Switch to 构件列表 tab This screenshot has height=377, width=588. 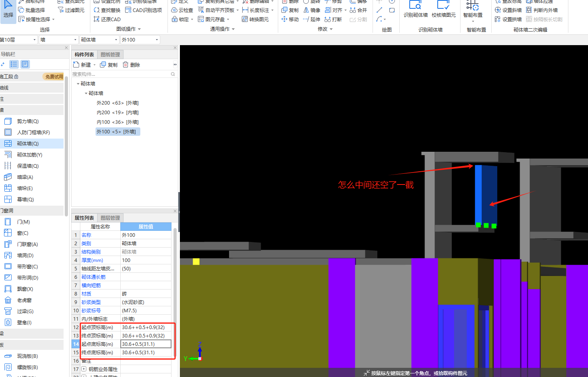tap(84, 55)
